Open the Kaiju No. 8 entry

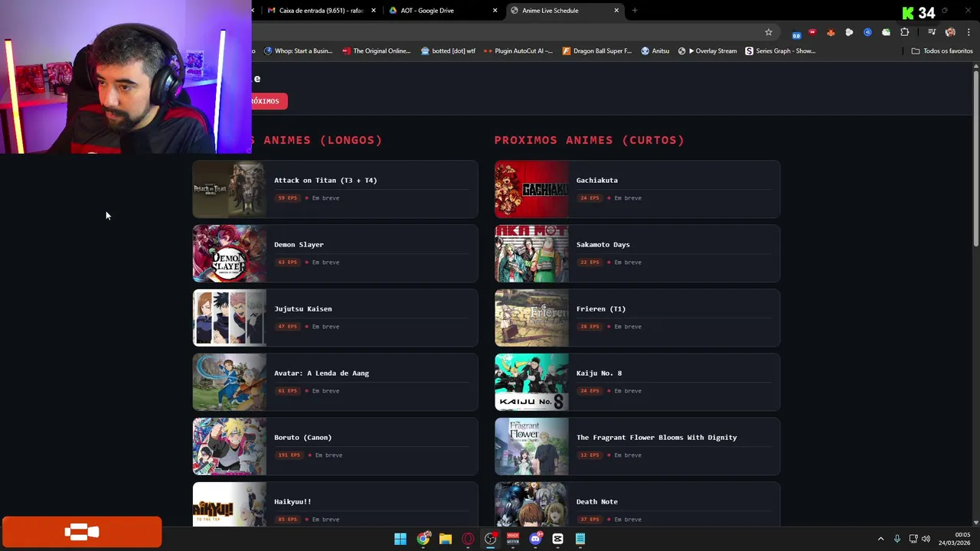[x=637, y=382]
